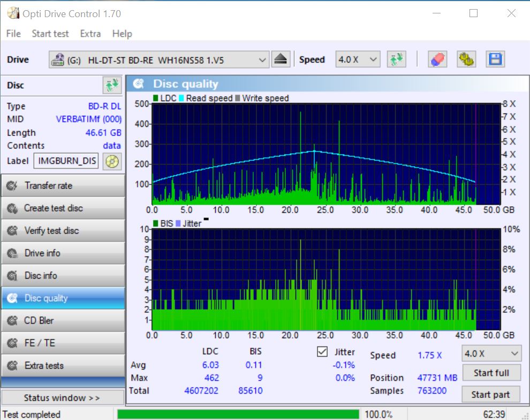Screen dimensions: 530x420
Task: Toggle the Jitter checkbox
Action: 322,352
